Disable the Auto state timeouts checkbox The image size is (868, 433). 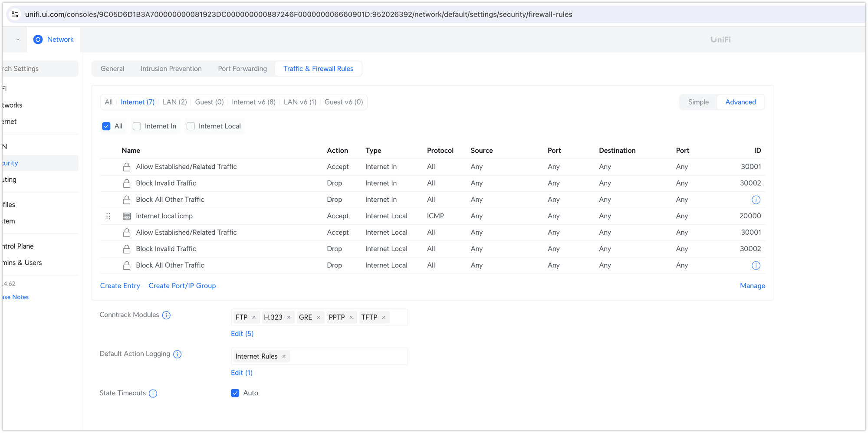(235, 393)
